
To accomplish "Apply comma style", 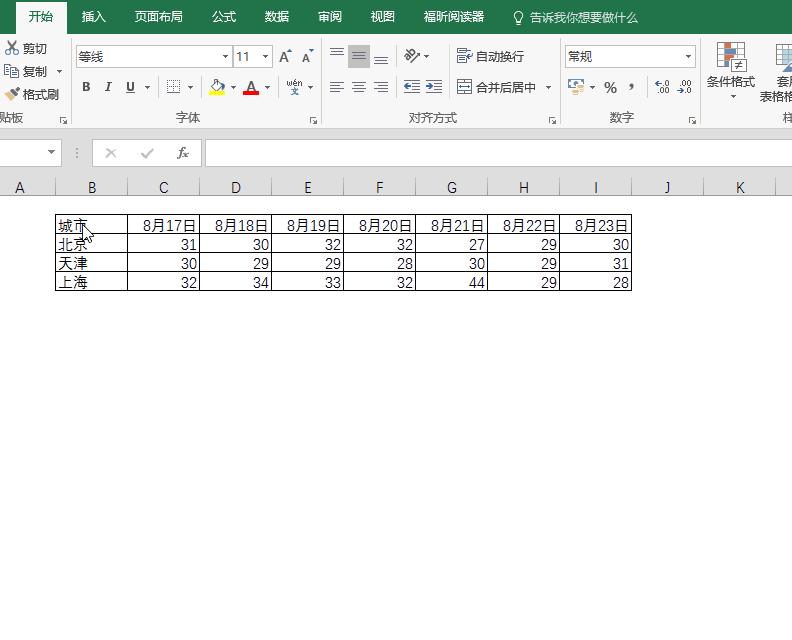I will (631, 87).
